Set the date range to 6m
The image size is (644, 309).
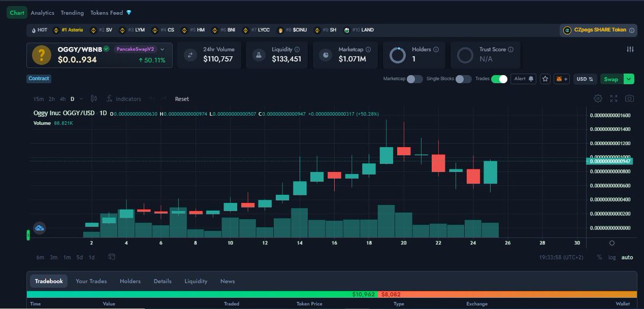(40, 257)
